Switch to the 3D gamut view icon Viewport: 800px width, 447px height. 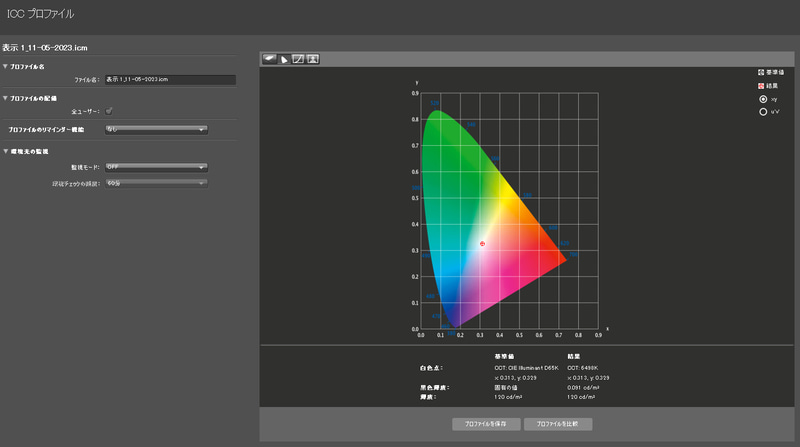click(269, 59)
